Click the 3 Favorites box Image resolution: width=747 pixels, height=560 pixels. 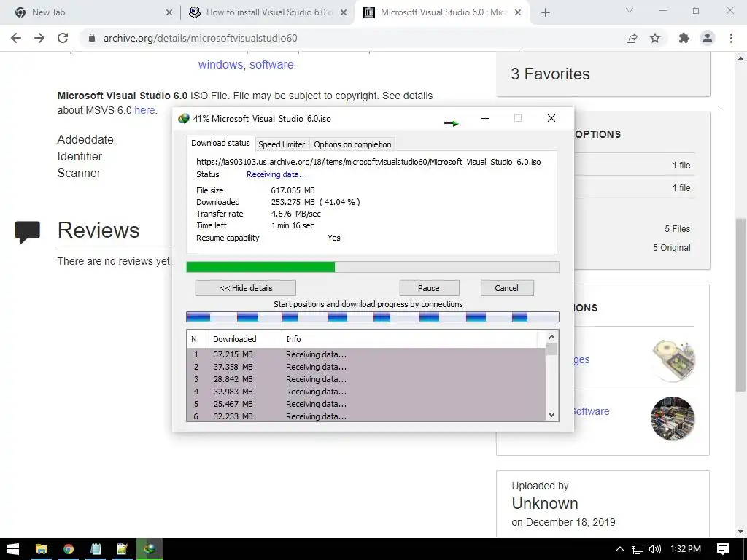[603, 74]
